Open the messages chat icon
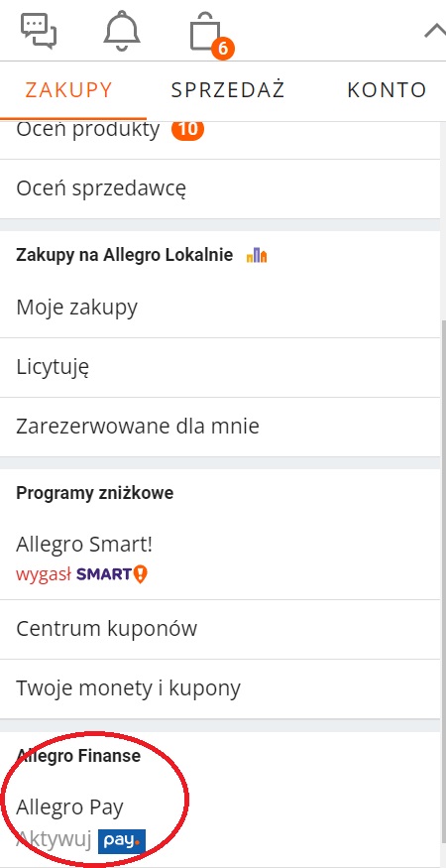Screen dimensions: 446x868 click(39, 31)
